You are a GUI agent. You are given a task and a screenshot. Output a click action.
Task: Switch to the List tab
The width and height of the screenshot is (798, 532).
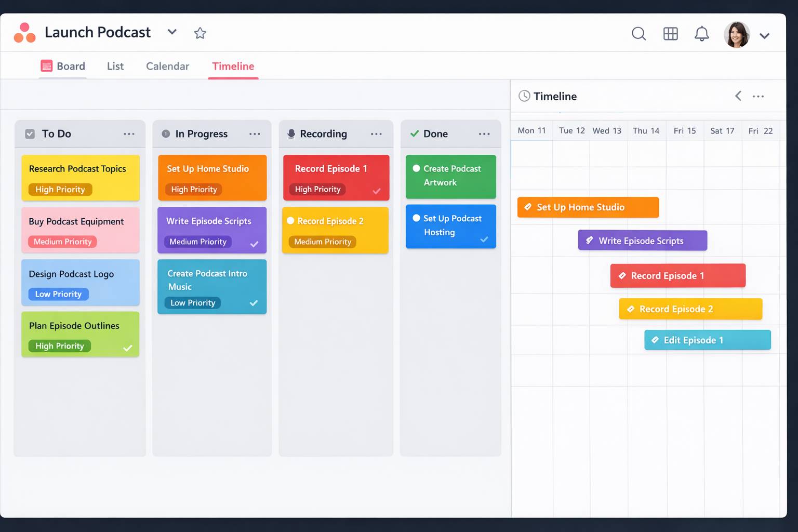[x=115, y=66]
